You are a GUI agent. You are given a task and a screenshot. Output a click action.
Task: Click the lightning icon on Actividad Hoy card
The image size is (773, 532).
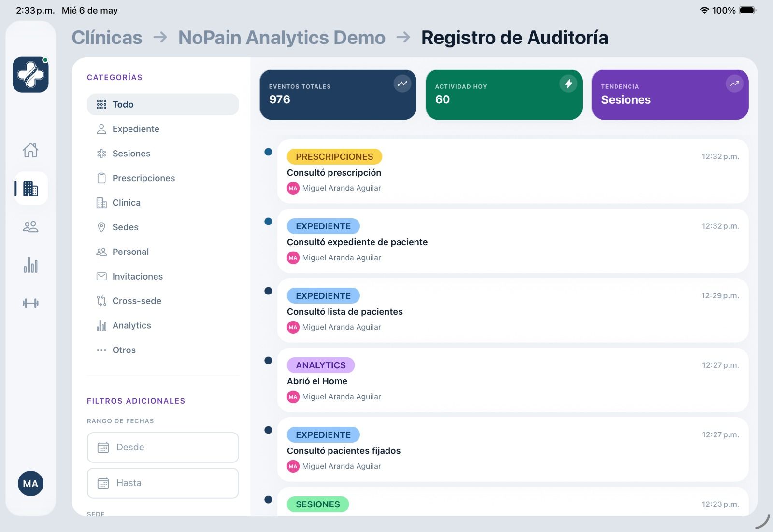click(x=569, y=84)
